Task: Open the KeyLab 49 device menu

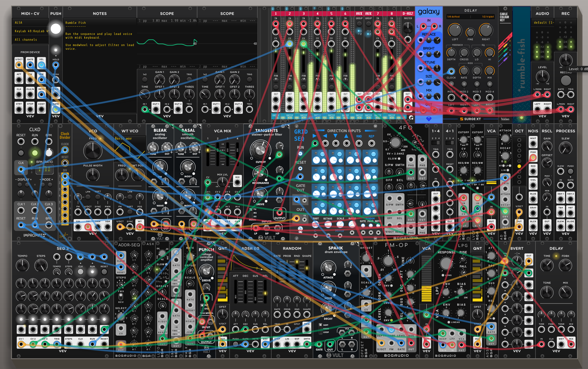Action: click(31, 31)
